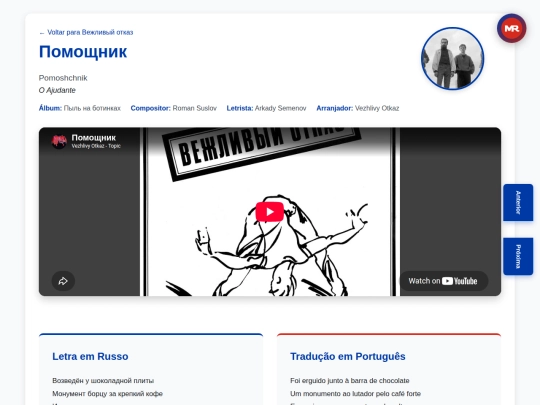Go back via Voltar para Вежливый отказ

[x=86, y=32]
